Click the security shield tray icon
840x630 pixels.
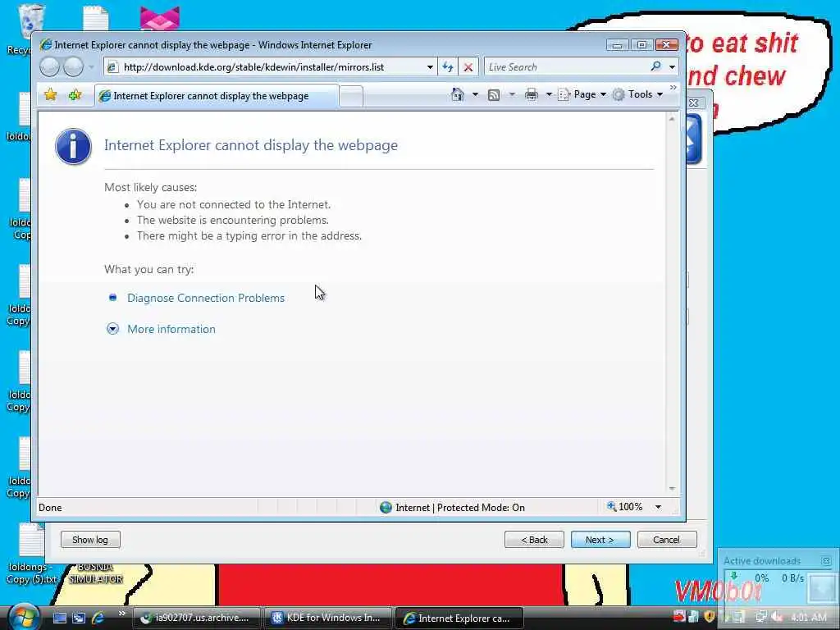click(710, 617)
